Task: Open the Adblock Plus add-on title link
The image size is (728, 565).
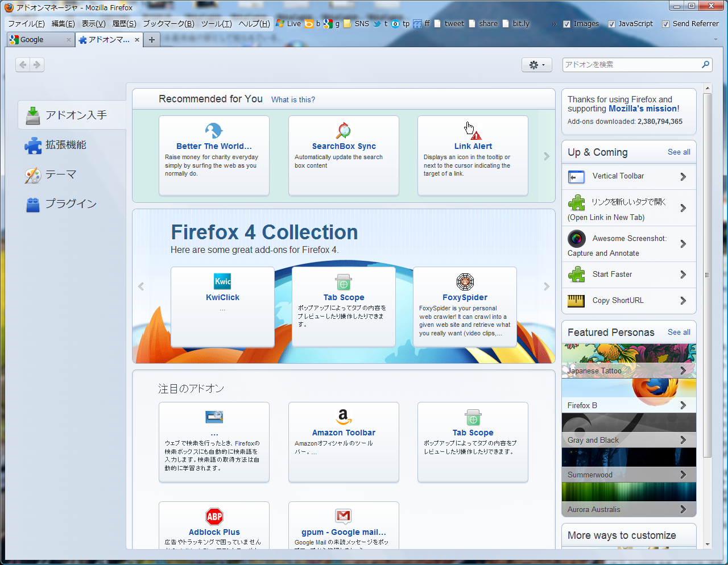Action: pos(214,532)
